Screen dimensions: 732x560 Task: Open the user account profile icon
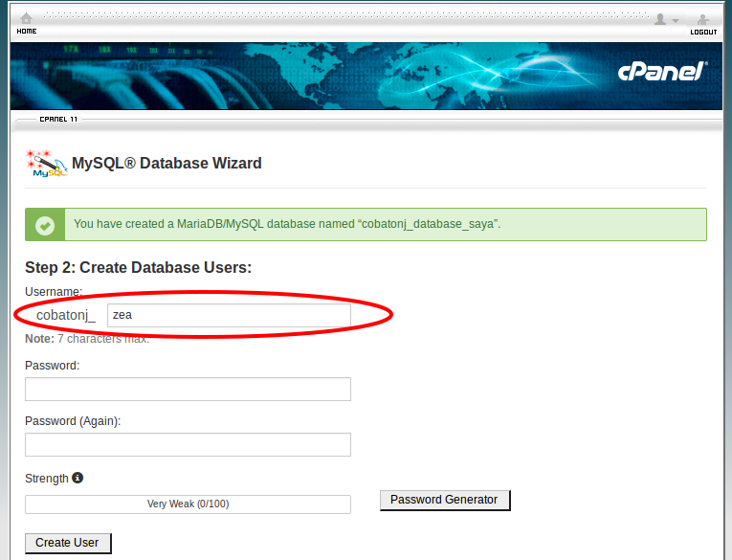tap(660, 19)
